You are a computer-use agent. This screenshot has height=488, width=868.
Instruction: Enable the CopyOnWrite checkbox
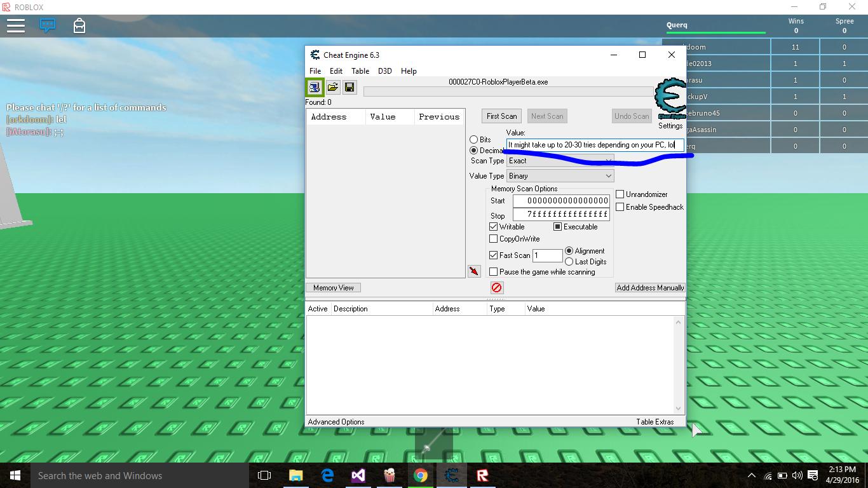(x=494, y=239)
